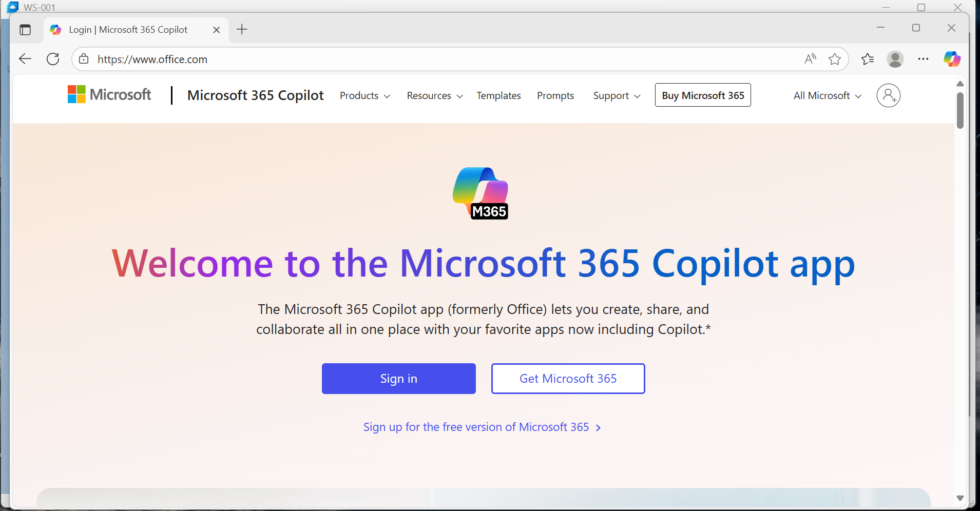980x511 pixels.
Task: Open the Copilot sidebar icon
Action: click(952, 59)
